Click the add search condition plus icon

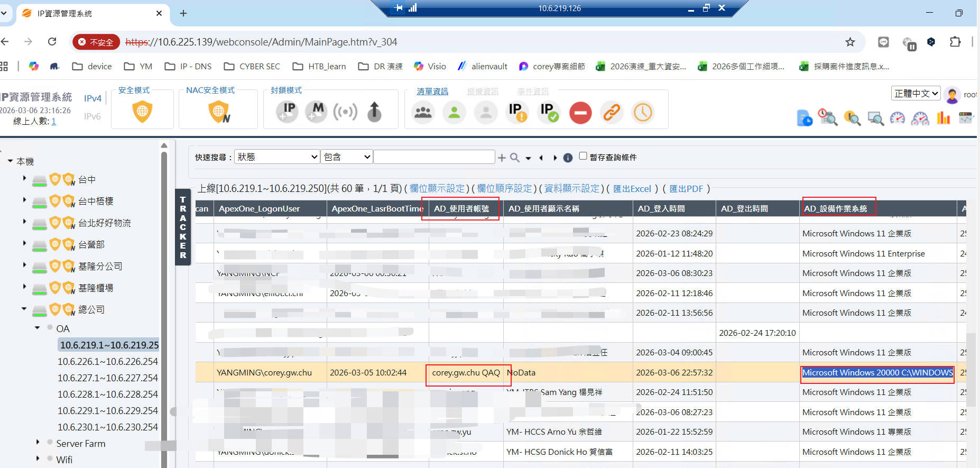502,158
